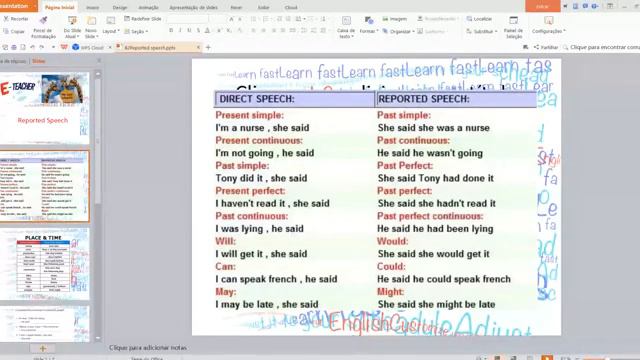Select the Reported Speech title slide thumbnail
Screen dimensions: 640x360
coord(44,108)
